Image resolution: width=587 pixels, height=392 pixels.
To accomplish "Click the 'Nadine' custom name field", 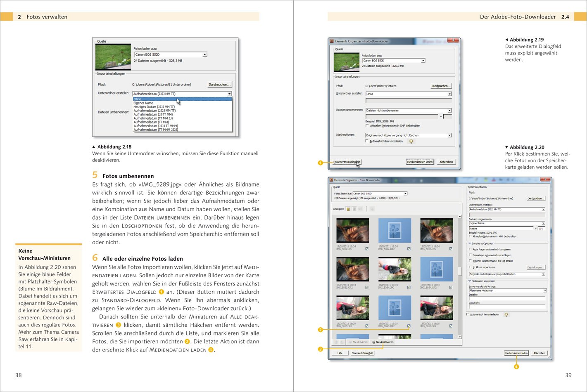I will (501, 229).
